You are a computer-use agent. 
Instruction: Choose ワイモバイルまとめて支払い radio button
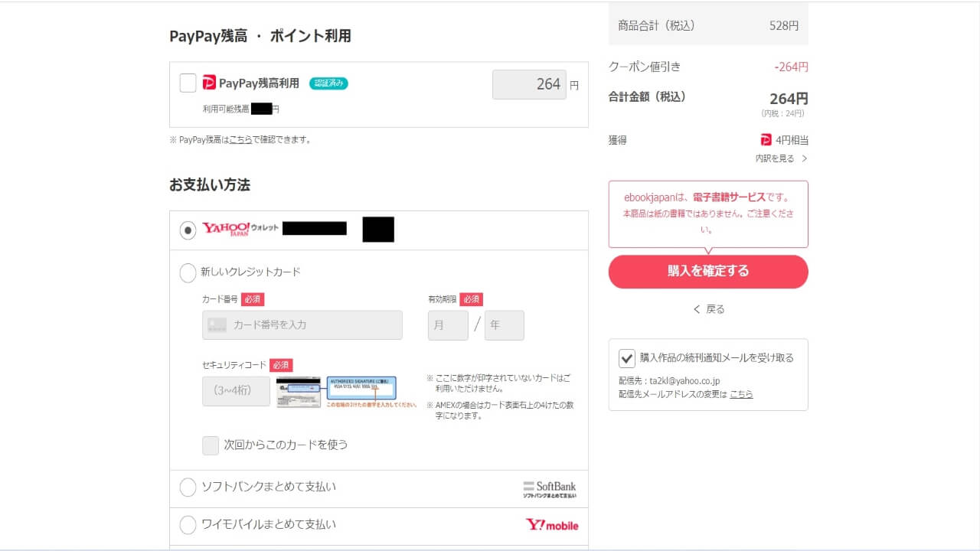tap(188, 525)
